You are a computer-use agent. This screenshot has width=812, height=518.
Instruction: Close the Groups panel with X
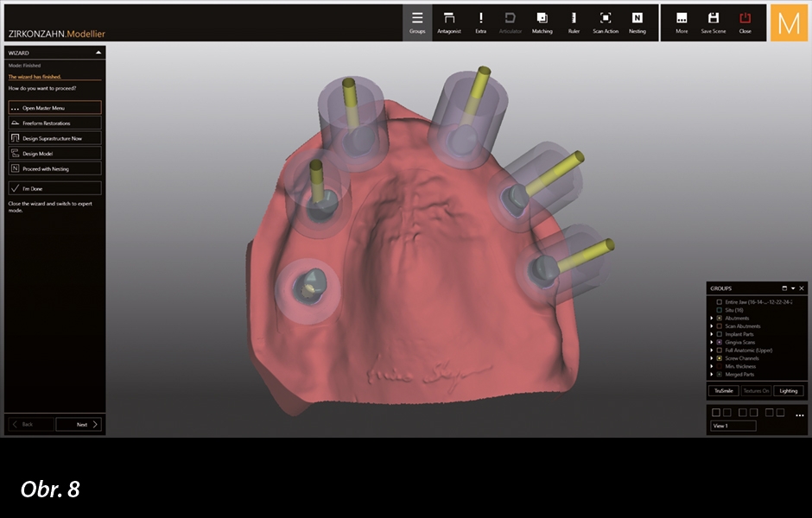[801, 288]
